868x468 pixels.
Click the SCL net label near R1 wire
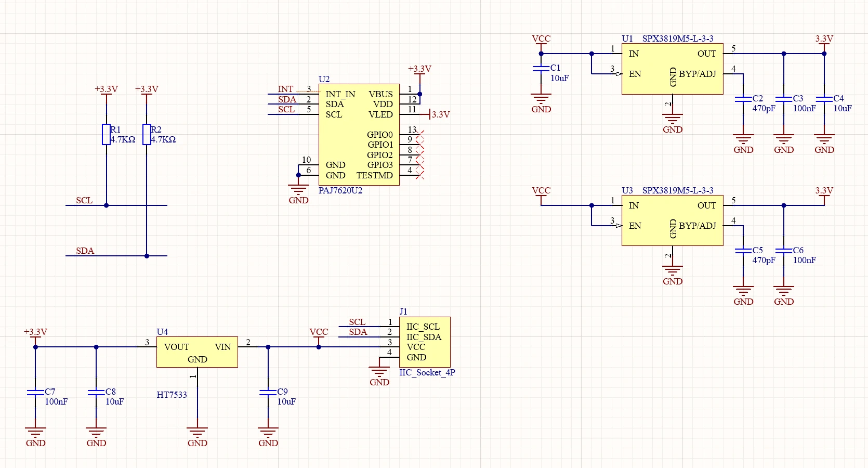pyautogui.click(x=84, y=200)
